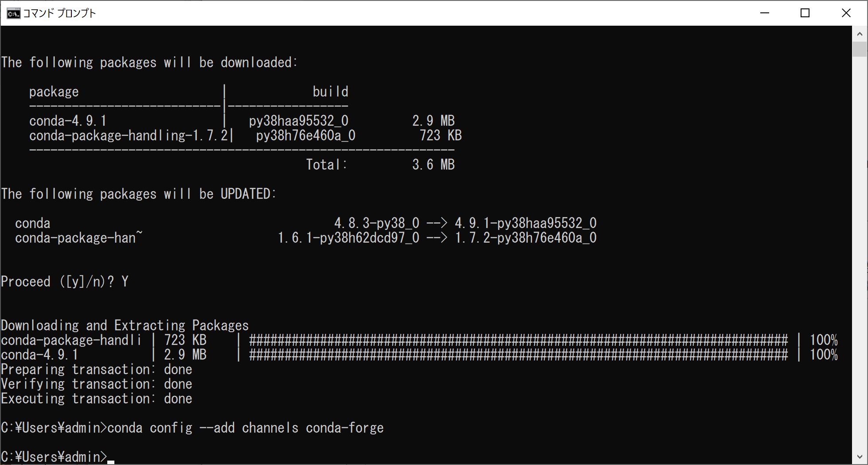The width and height of the screenshot is (868, 465).
Task: Close the Command Prompt window
Action: pyautogui.click(x=846, y=13)
